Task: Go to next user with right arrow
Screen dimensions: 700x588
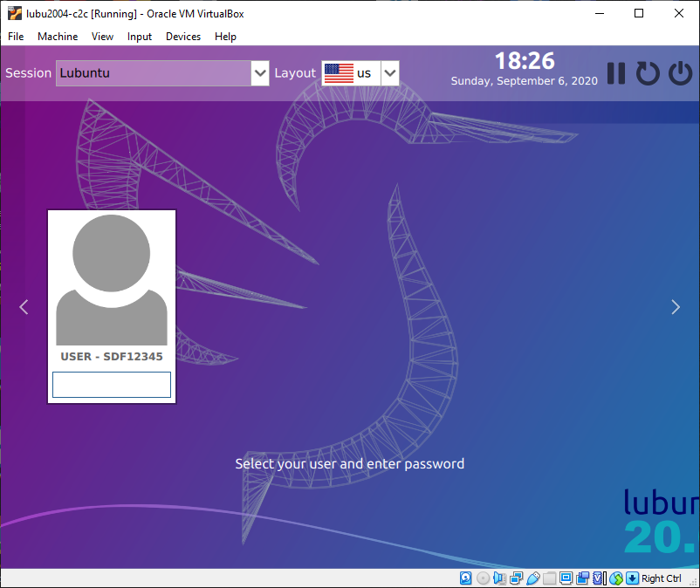Action: click(x=675, y=306)
